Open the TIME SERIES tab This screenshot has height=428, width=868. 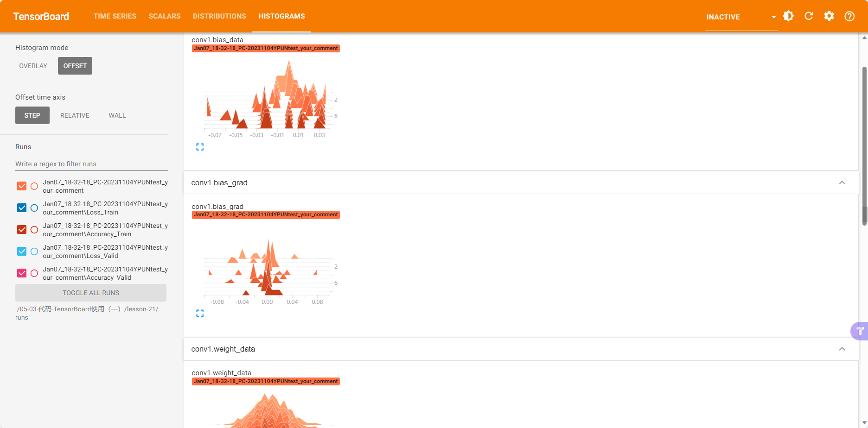pos(115,16)
